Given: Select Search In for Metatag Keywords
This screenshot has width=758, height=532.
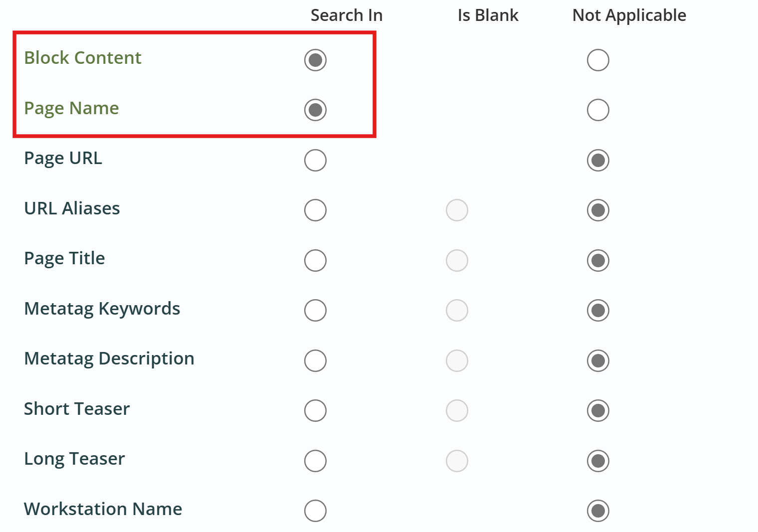Looking at the screenshot, I should (x=315, y=310).
